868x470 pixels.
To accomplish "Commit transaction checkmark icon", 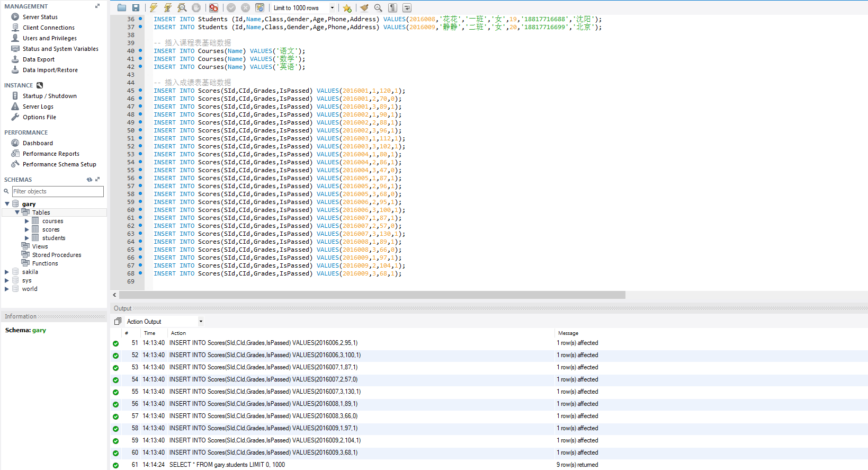I will point(231,8).
